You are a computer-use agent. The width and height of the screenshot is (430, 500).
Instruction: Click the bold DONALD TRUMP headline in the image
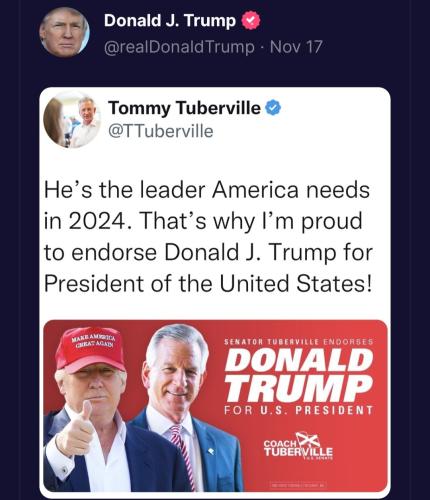pyautogui.click(x=299, y=375)
